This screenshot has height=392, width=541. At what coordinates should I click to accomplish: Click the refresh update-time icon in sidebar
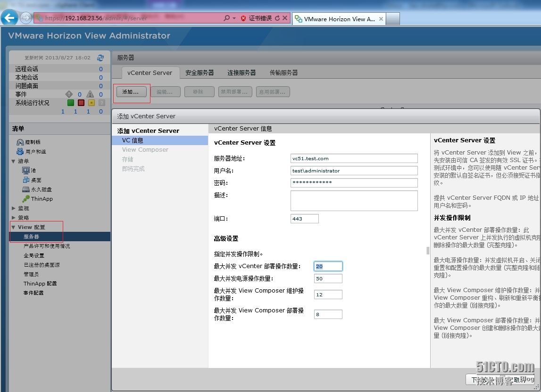100,57
